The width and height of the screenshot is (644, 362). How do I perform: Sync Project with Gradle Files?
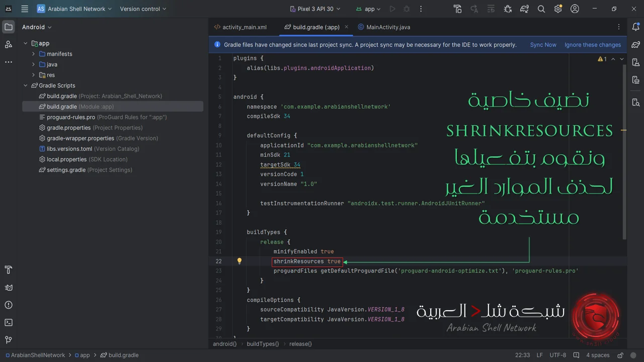pyautogui.click(x=524, y=9)
